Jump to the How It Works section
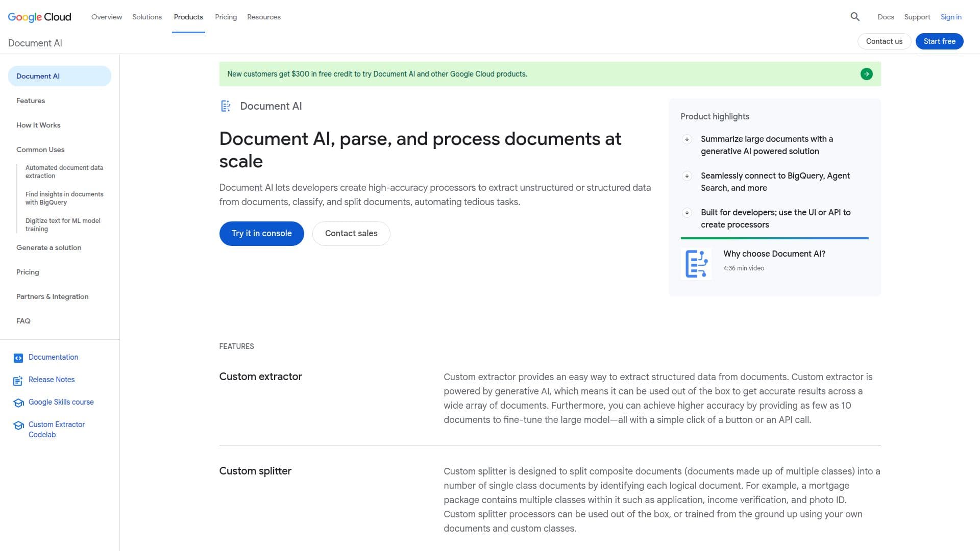Image resolution: width=980 pixels, height=551 pixels. coord(38,125)
